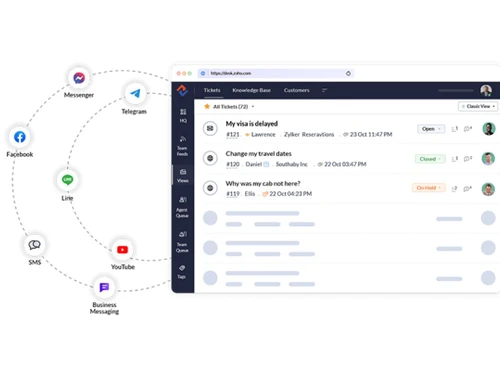Open Team Feeds in sidebar
Screen dimensions: 500x375
pos(182,146)
